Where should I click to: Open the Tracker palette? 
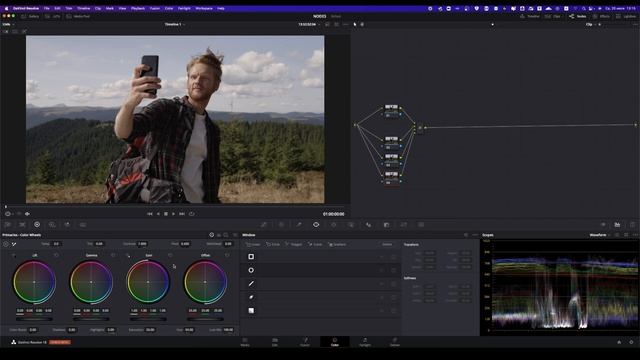333,224
